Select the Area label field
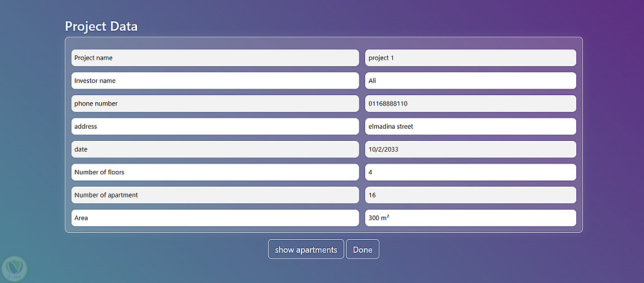This screenshot has height=283, width=644. point(214,218)
